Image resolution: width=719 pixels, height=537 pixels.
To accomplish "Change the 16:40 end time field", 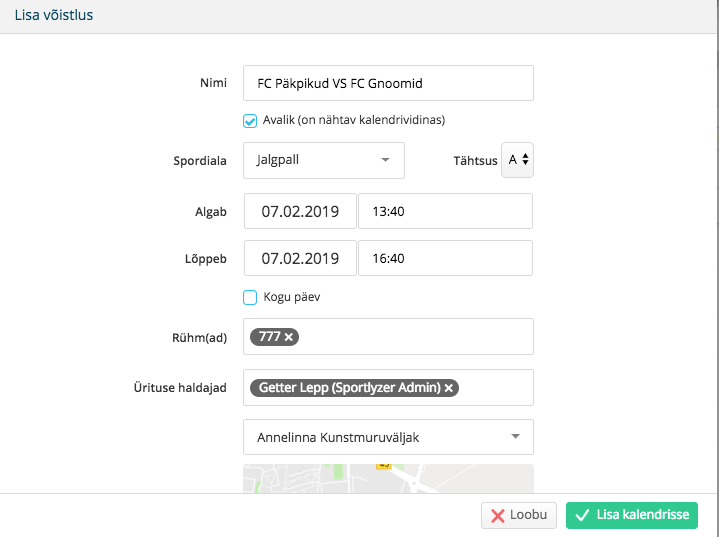I will coord(445,258).
